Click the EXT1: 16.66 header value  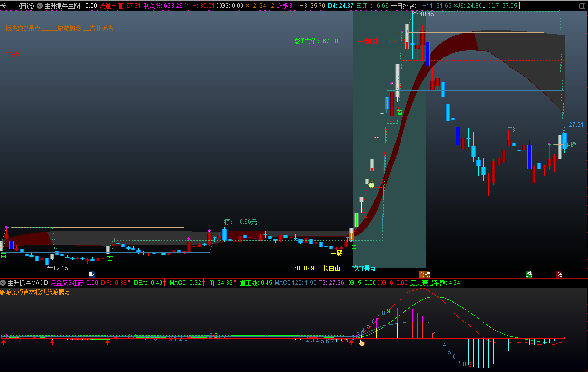tap(373, 6)
